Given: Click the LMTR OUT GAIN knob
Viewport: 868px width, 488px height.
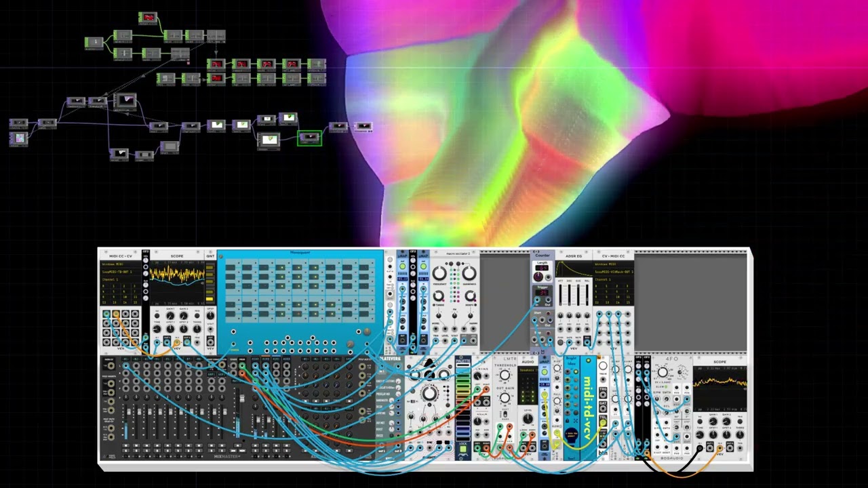Looking at the screenshot, I should coord(505,398).
